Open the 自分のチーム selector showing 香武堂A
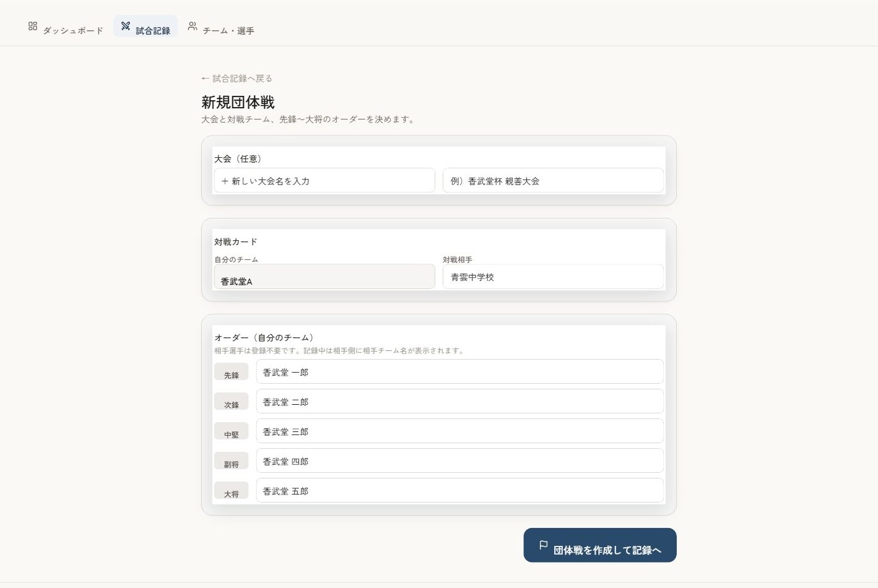This screenshot has width=878, height=588. (x=324, y=277)
